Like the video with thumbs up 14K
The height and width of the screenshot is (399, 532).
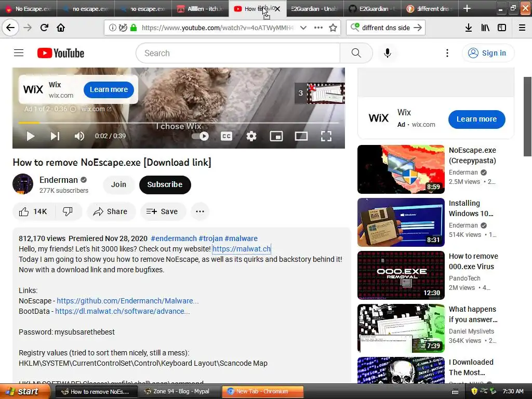(33, 212)
